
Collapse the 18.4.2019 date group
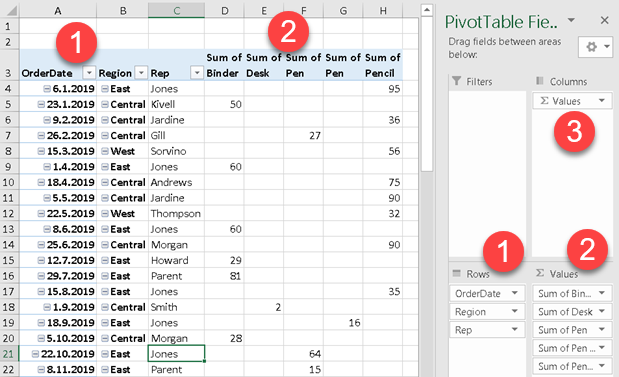point(41,182)
